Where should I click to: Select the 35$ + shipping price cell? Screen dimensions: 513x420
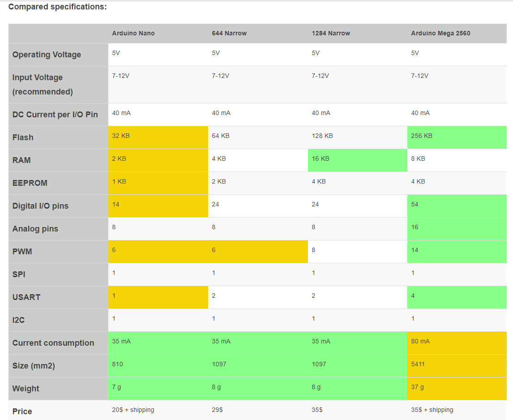pyautogui.click(x=432, y=410)
